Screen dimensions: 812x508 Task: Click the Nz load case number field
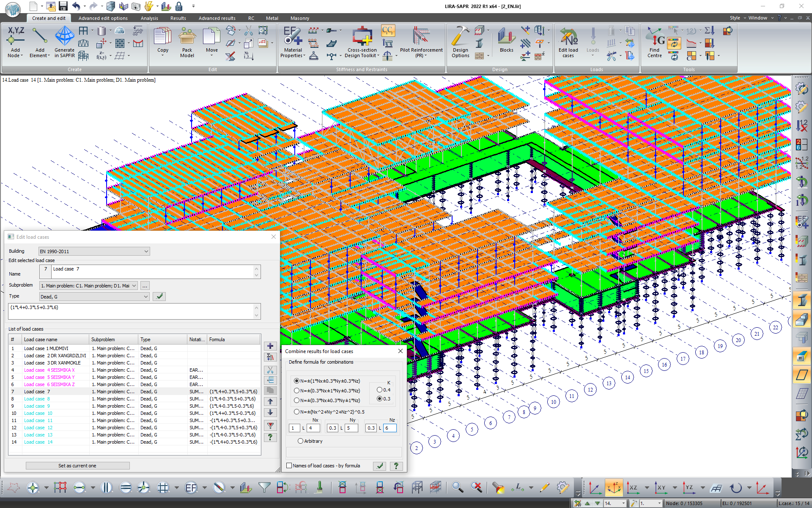click(x=390, y=428)
